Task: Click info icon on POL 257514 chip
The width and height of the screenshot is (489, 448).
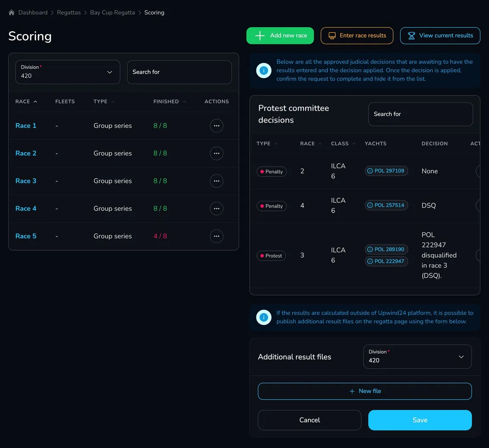Action: tap(370, 205)
